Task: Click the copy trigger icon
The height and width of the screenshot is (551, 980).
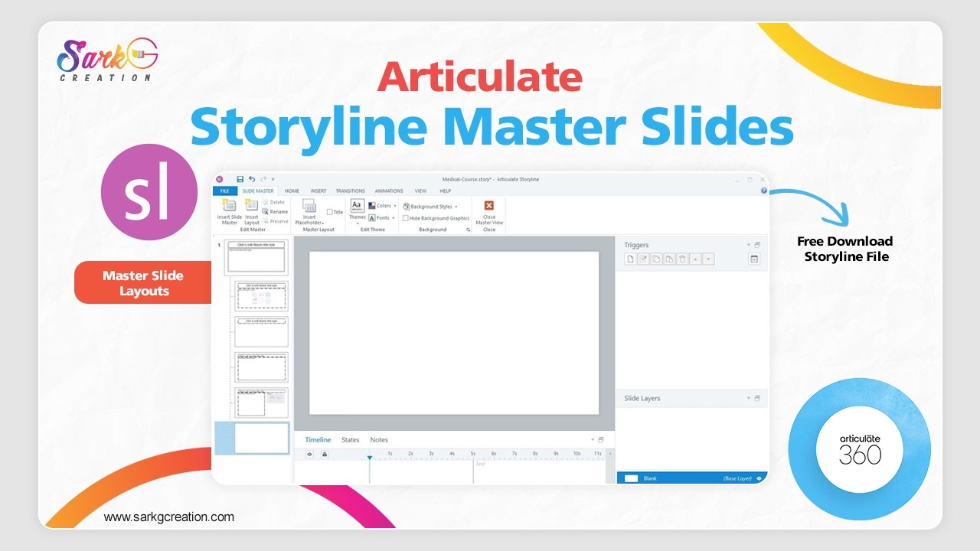Action: point(657,259)
